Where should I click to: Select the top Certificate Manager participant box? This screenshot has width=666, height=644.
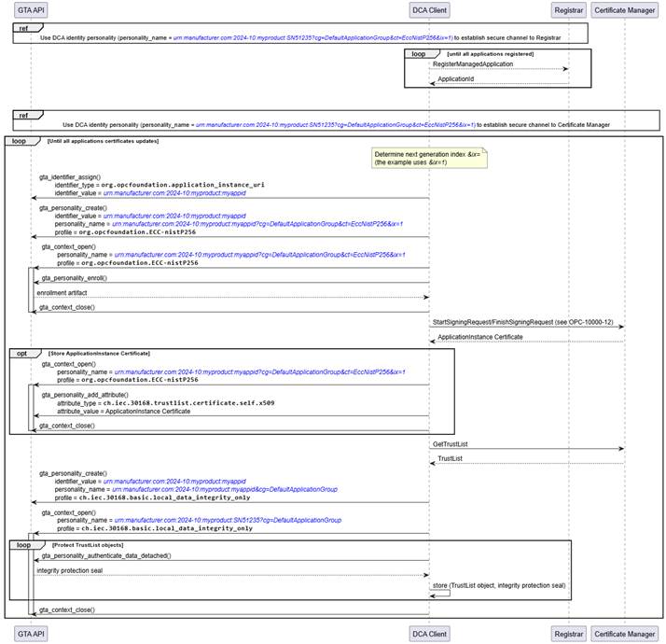coord(623,10)
